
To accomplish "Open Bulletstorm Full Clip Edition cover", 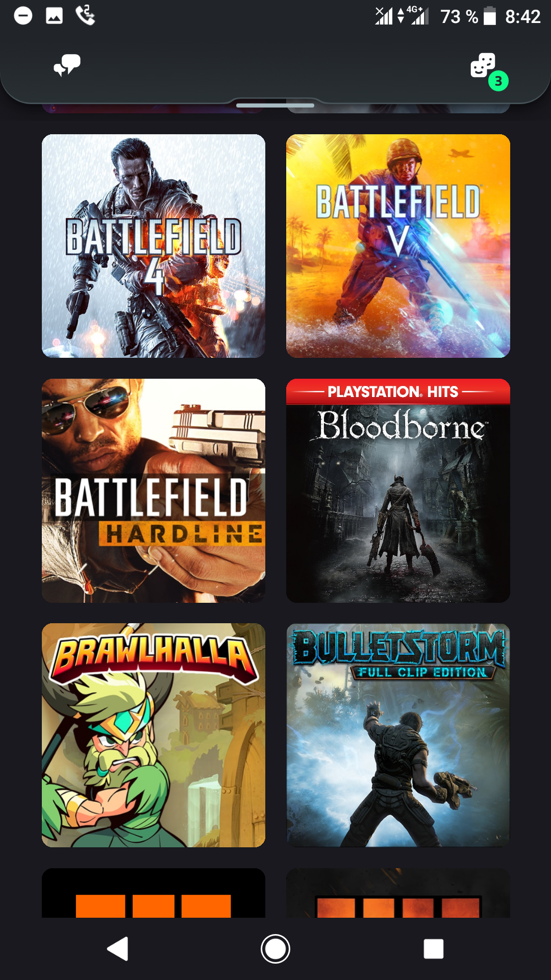I will coord(398,735).
